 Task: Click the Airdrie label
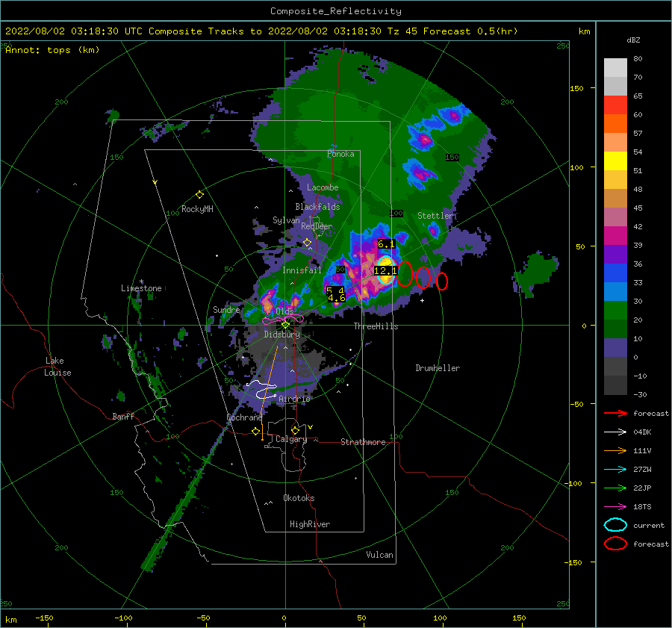pos(294,399)
